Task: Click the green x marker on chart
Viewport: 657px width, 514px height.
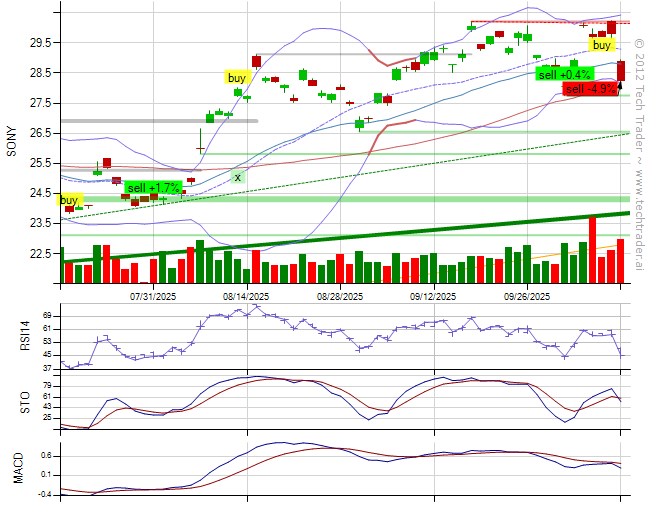Action: tap(238, 177)
